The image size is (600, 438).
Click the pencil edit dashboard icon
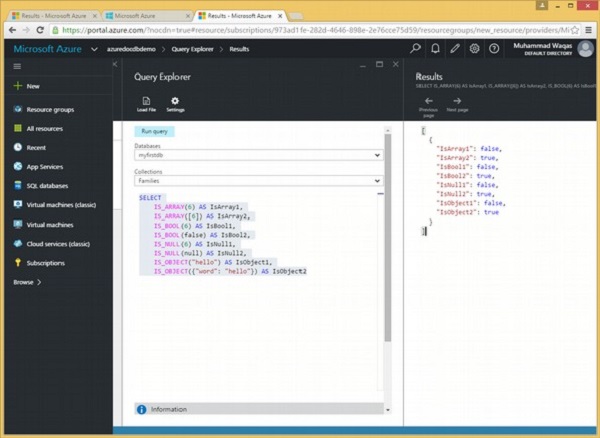[x=455, y=48]
